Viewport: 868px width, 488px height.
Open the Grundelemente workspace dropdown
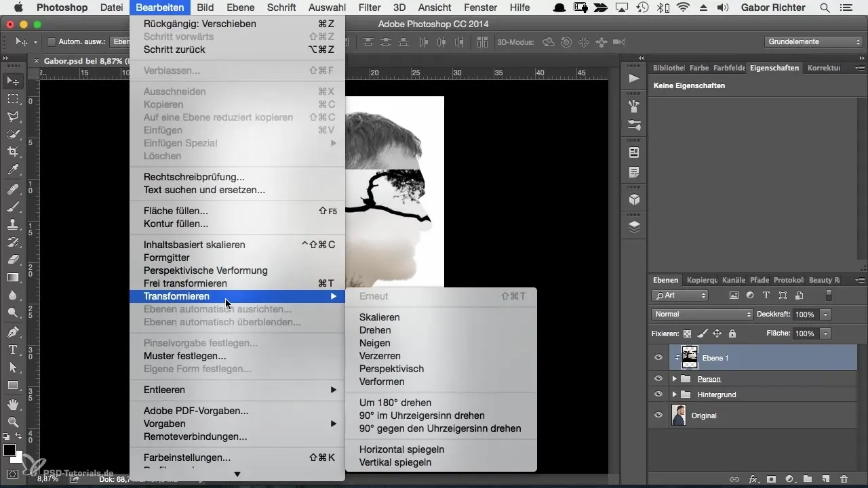(814, 42)
